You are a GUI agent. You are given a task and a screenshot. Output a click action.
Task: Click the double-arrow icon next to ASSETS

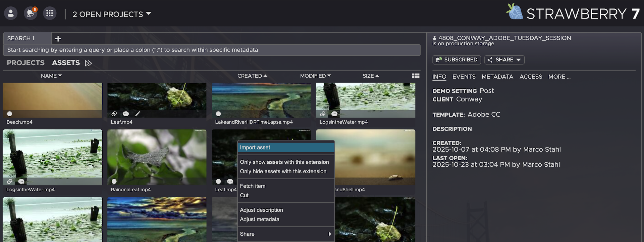(x=88, y=63)
